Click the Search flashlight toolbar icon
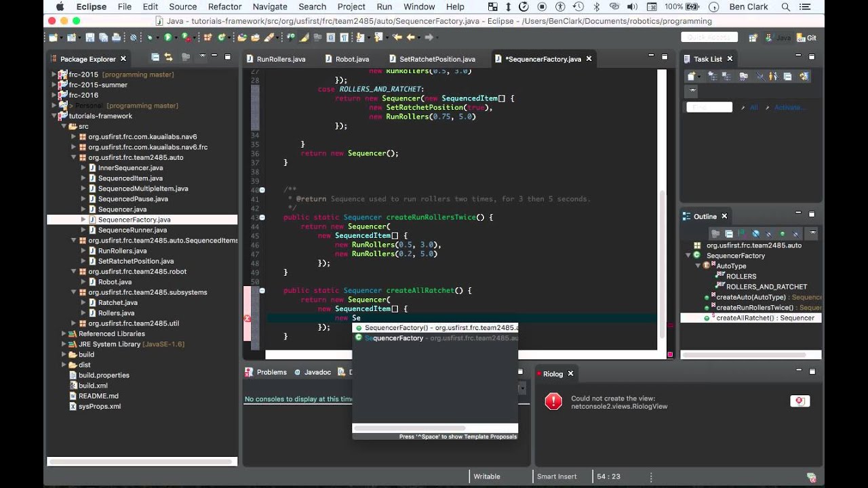The image size is (868, 488). (269, 37)
